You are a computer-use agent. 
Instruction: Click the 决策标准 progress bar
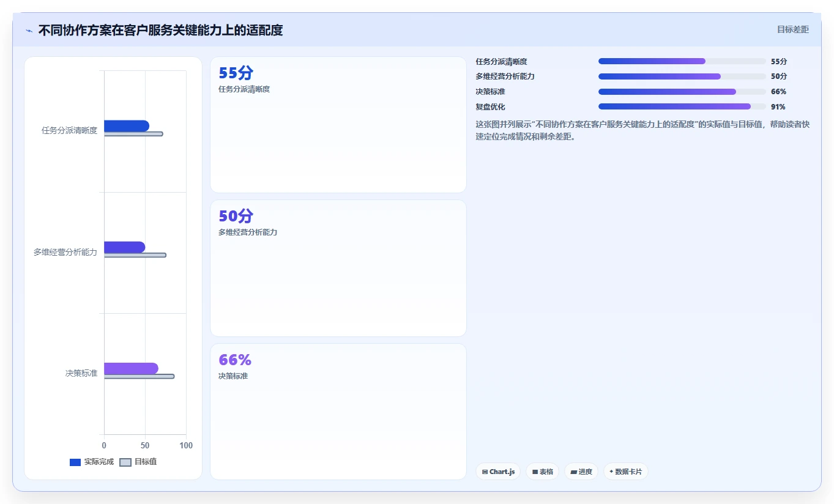[x=682, y=92]
